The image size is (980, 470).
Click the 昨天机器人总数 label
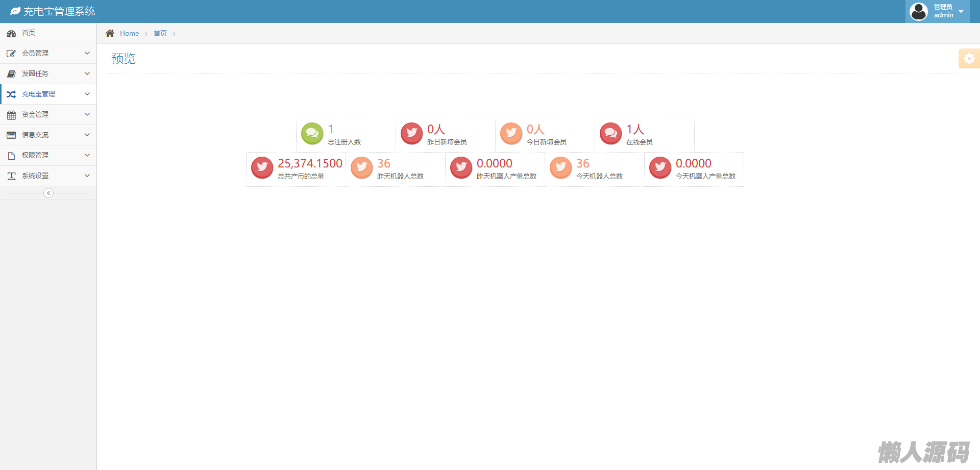pyautogui.click(x=400, y=176)
